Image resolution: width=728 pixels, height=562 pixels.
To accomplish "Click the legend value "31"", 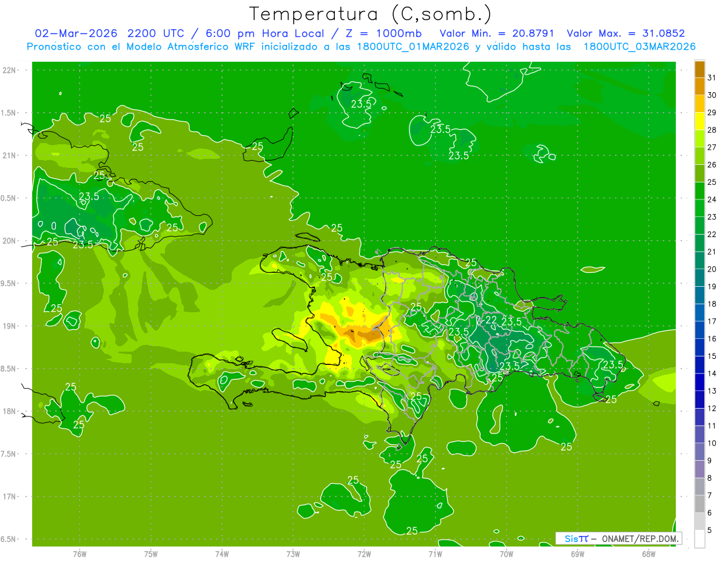I will (x=712, y=78).
